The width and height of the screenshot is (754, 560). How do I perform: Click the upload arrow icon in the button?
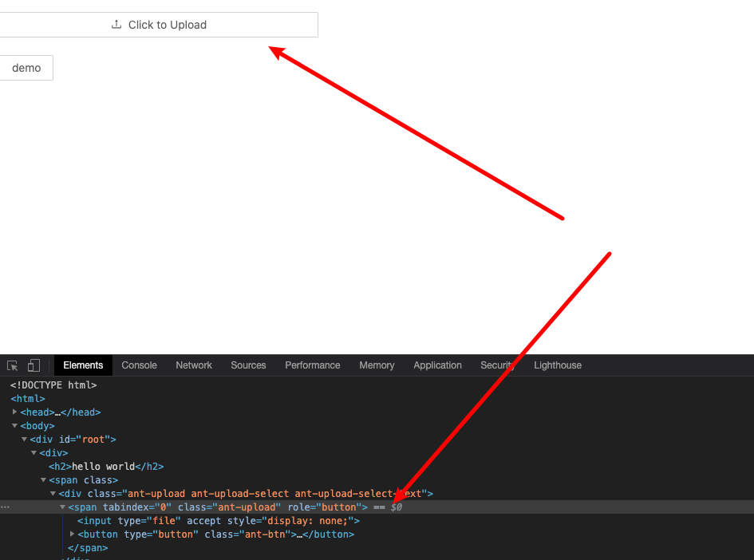(116, 24)
